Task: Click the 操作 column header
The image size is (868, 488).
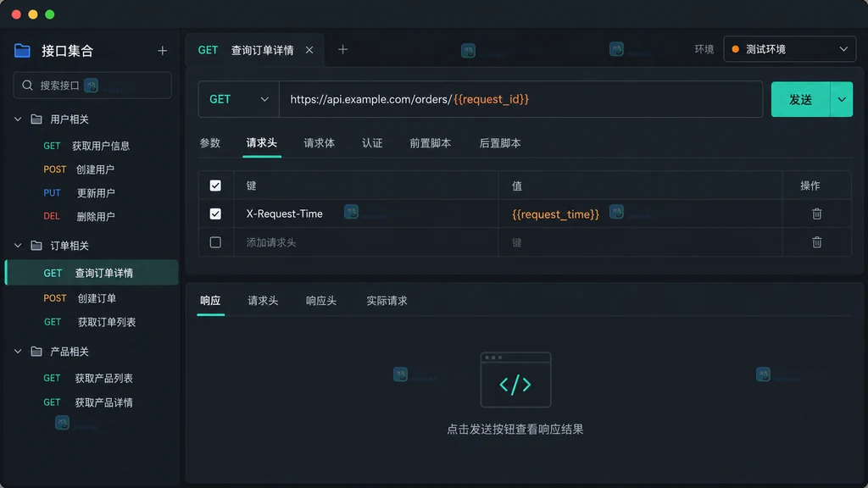Action: click(x=810, y=186)
